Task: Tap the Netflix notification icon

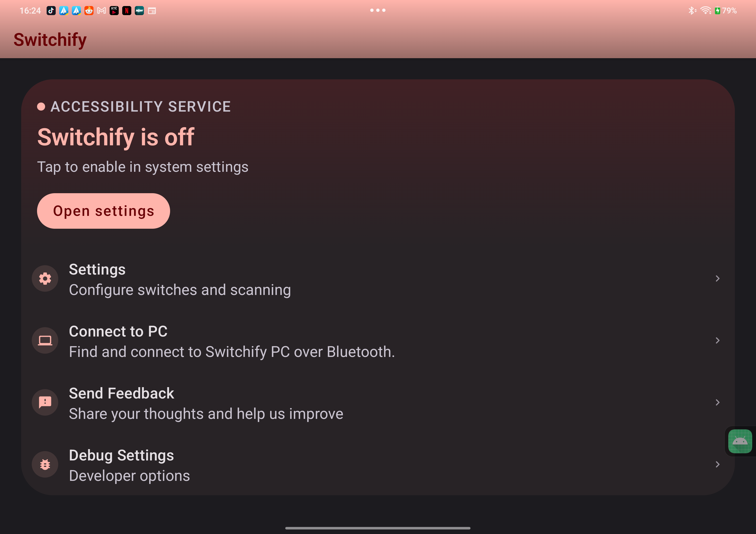Action: 127,11
